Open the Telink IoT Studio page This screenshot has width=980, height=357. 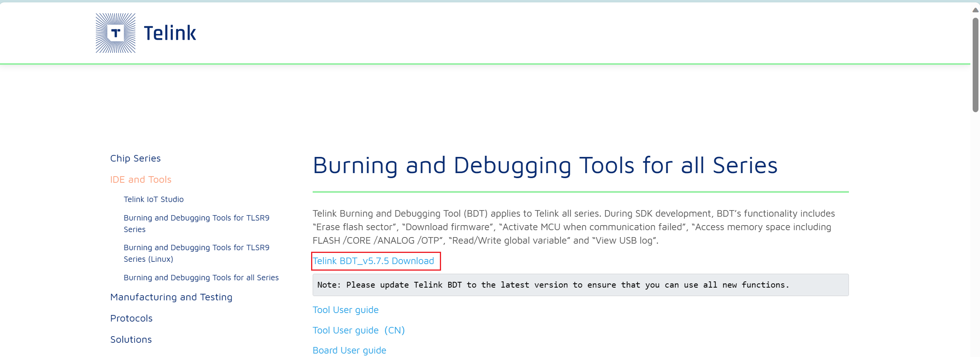pos(153,199)
